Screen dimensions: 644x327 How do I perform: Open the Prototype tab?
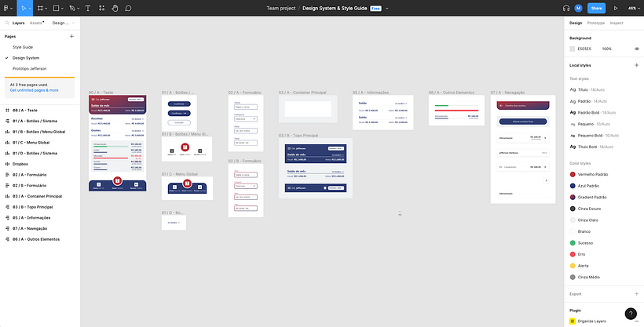pos(595,23)
